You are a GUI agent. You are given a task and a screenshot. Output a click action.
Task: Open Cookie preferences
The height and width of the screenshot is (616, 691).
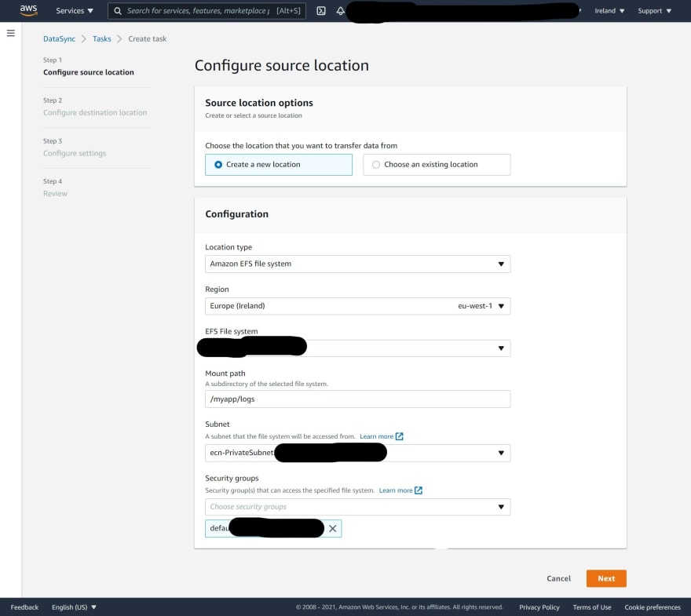click(x=653, y=607)
